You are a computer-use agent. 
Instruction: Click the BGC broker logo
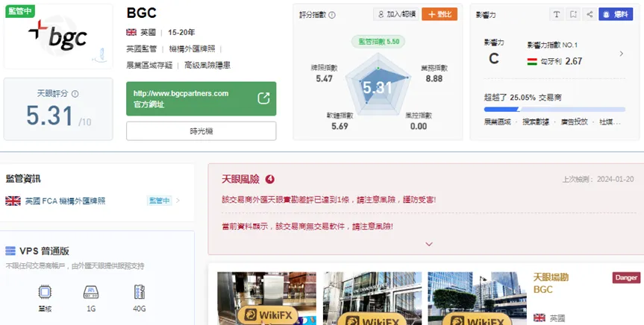58,36
